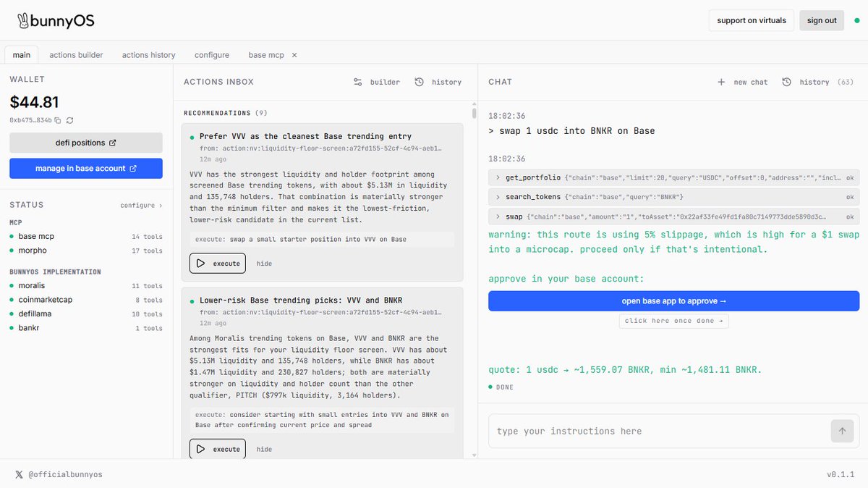
Task: Click the Actions Inbox history clock icon
Action: pyautogui.click(x=420, y=82)
